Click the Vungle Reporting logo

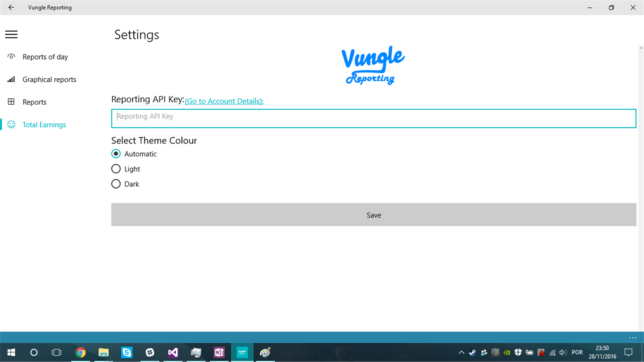point(373,65)
